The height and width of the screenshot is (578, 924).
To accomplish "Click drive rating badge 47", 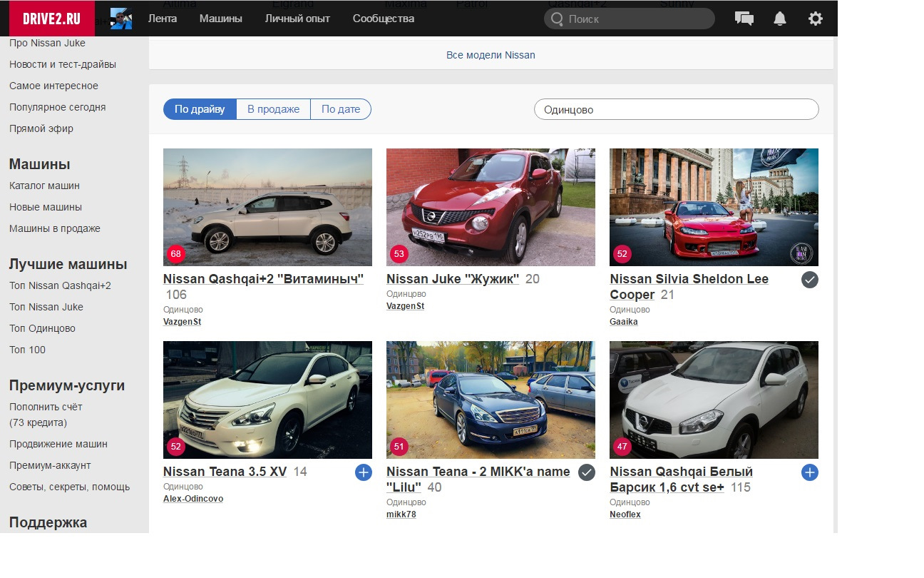I will pos(622,447).
